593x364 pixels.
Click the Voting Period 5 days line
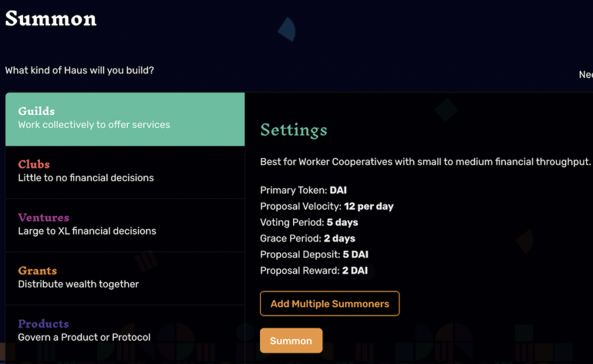[x=309, y=222]
